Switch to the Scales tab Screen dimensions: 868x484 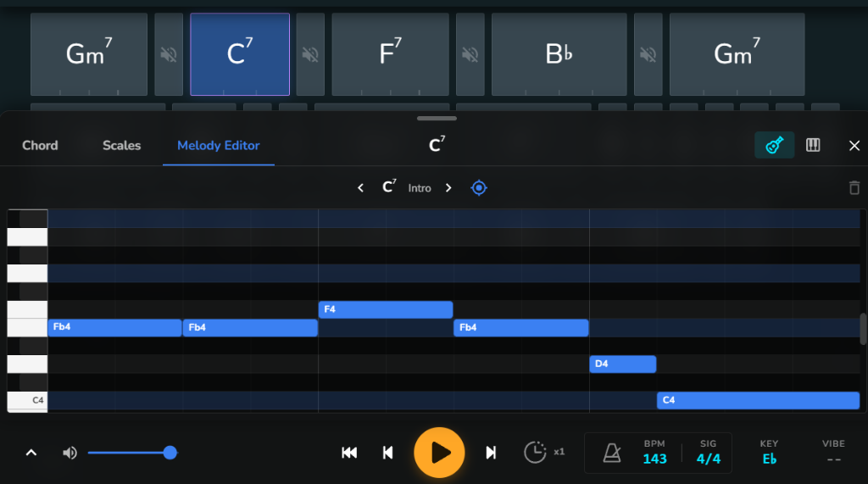(122, 146)
